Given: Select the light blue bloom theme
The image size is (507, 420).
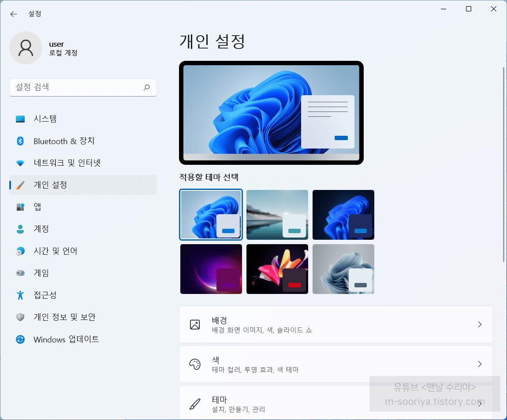Looking at the screenshot, I should pos(211,215).
